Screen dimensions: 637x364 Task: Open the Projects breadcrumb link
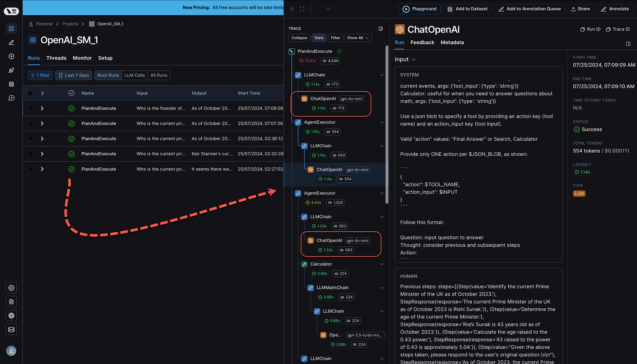[70, 24]
